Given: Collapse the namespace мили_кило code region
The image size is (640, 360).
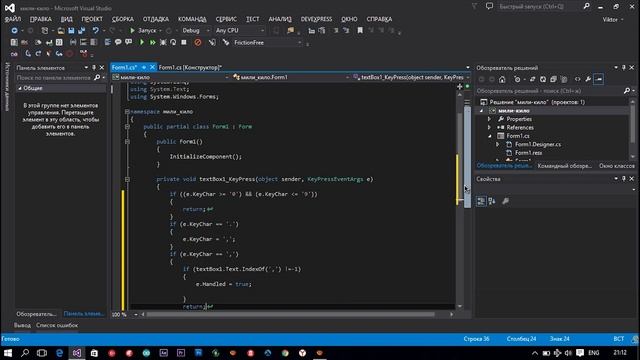Looking at the screenshot, I should click(x=127, y=111).
